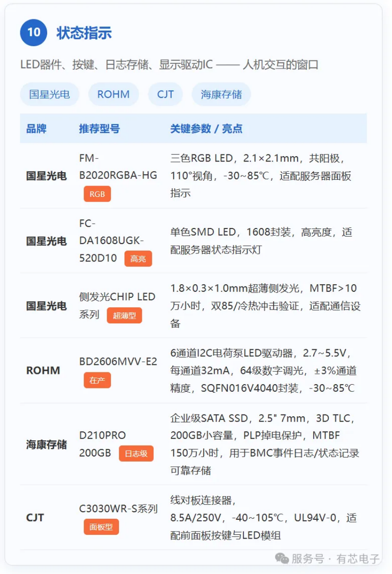Click the 单色SMD LED parameter description
Viewport: 392px width, 574px height.
[x=261, y=241]
